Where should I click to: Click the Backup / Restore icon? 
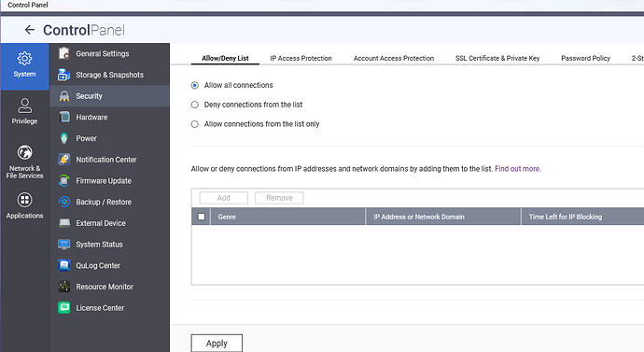coord(64,202)
